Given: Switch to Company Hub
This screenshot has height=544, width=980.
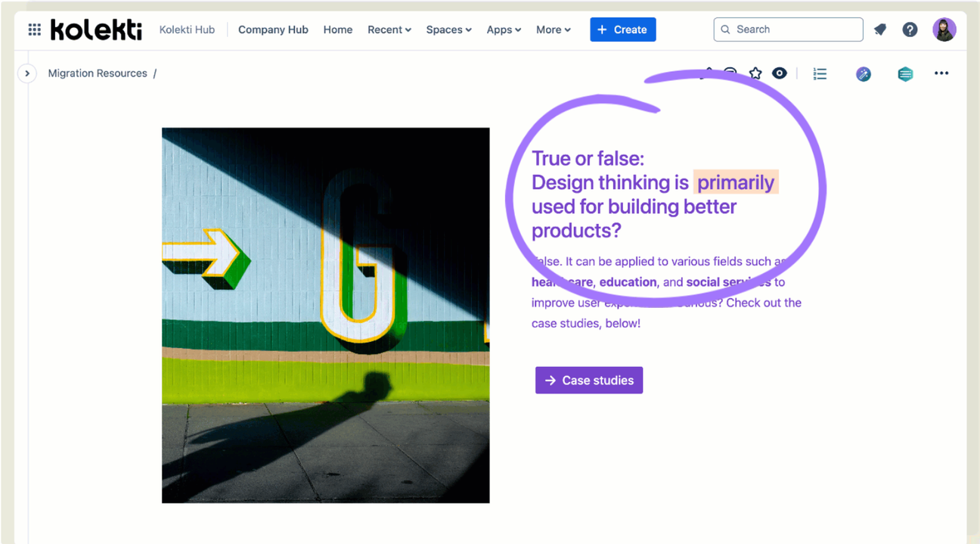Looking at the screenshot, I should pos(273,30).
